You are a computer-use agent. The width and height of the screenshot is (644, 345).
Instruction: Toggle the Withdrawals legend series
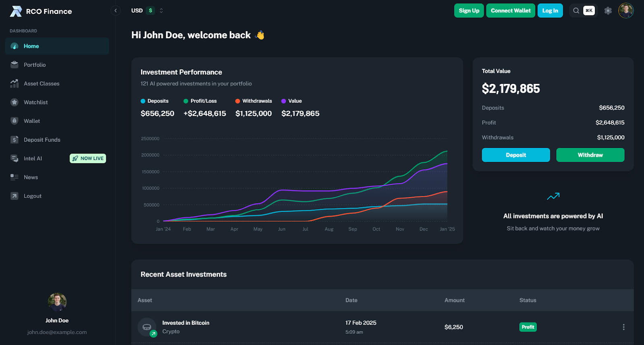254,101
